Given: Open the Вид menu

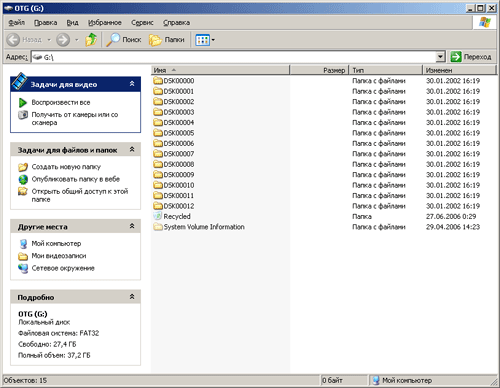Looking at the screenshot, I should tap(72, 23).
